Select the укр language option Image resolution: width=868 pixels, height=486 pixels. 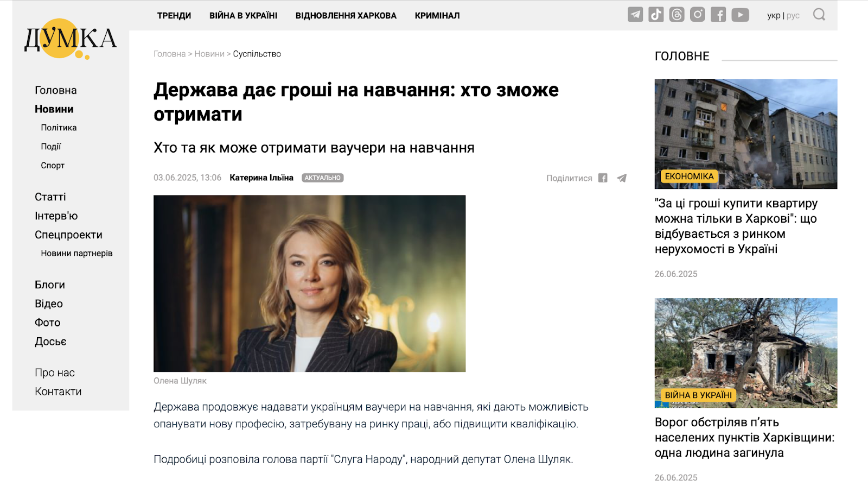774,16
